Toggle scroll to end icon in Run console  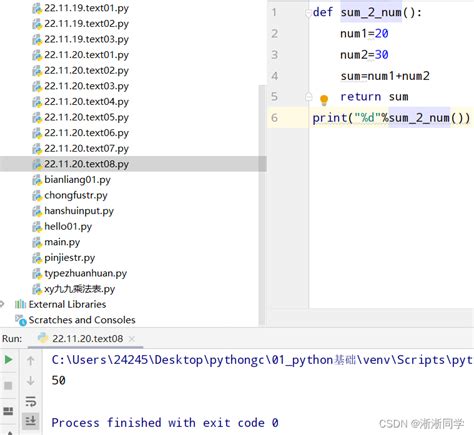(x=31, y=421)
